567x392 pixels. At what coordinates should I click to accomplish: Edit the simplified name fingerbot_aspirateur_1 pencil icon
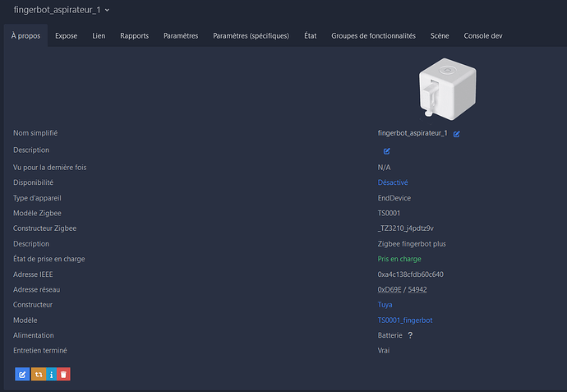456,134
